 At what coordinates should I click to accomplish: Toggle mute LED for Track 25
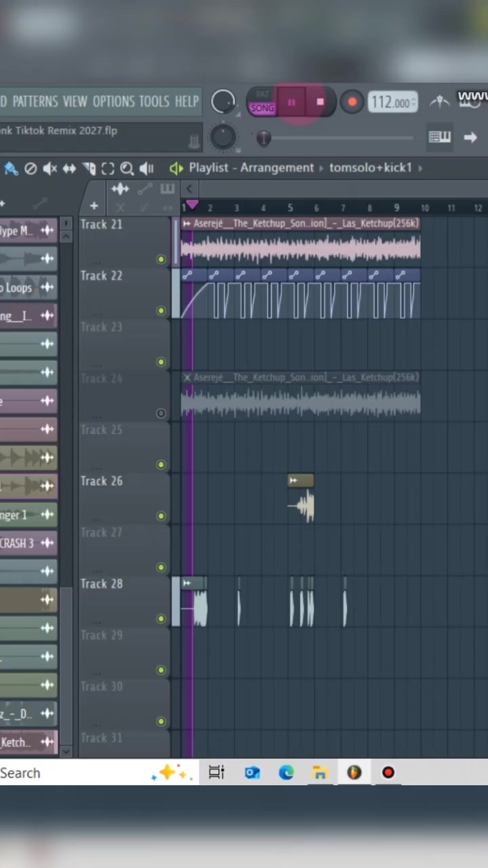(161, 465)
